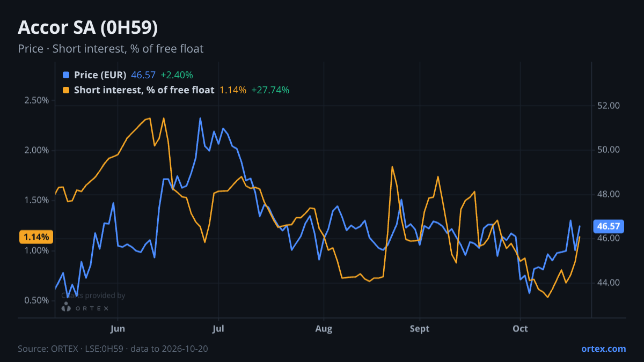The height and width of the screenshot is (362, 644).
Task: Click the Jun label on the time axis
Action: tap(118, 329)
